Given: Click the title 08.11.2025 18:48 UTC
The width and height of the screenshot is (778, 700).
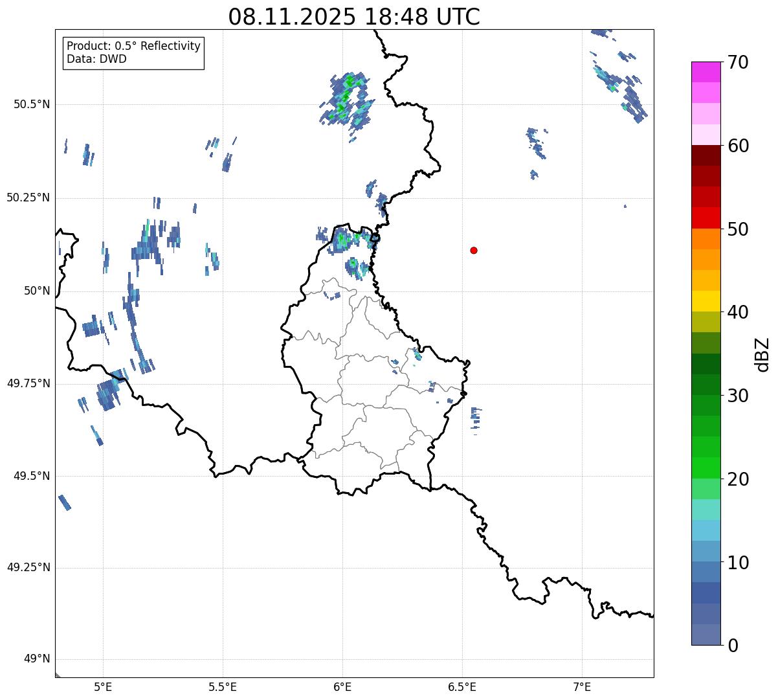Looking at the screenshot, I should coord(354,17).
